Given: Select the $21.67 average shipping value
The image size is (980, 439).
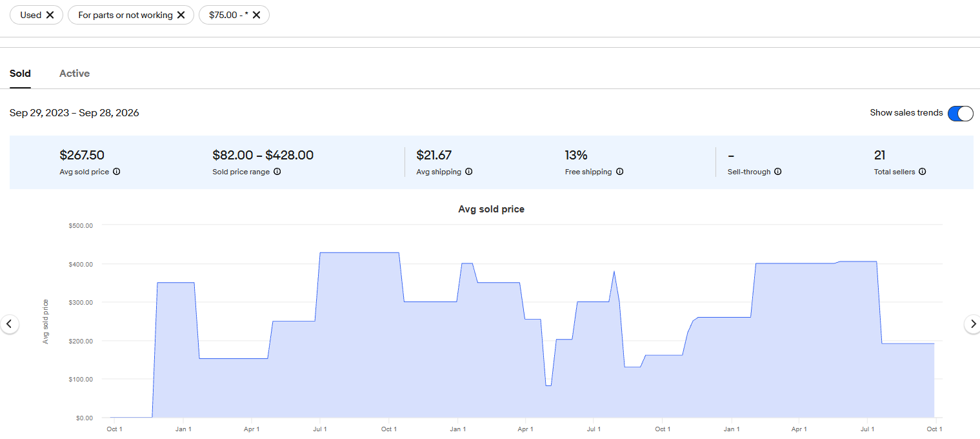Looking at the screenshot, I should 434,155.
